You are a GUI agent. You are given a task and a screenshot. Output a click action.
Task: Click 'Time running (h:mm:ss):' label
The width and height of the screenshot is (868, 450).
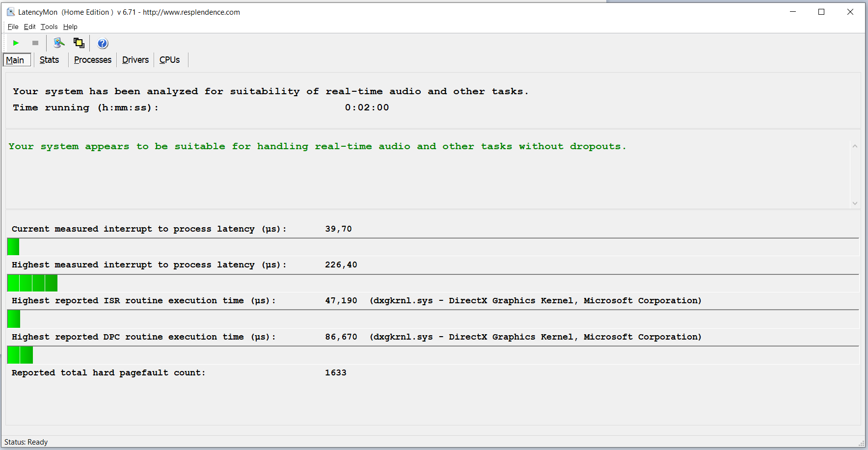pyautogui.click(x=86, y=107)
